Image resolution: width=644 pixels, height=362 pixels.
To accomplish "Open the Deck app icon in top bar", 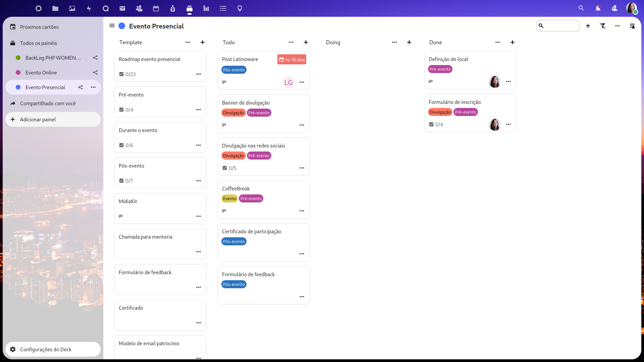I will [x=190, y=8].
